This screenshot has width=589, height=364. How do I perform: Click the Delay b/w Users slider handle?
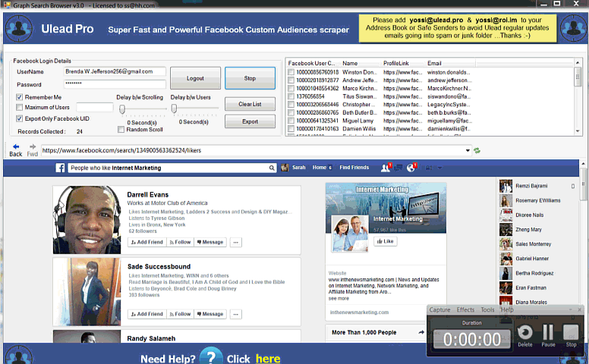[174, 108]
